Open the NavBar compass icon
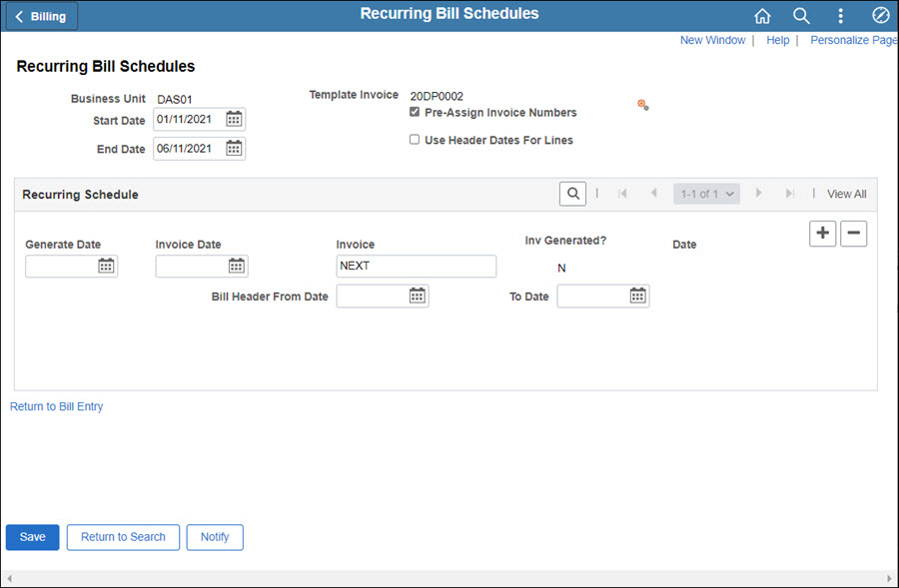This screenshot has width=899, height=588. coord(880,15)
